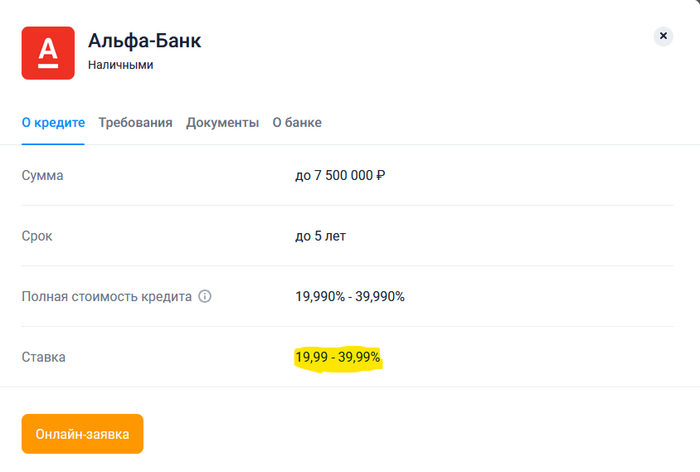
Task: Click the Срок row label
Action: point(37,236)
